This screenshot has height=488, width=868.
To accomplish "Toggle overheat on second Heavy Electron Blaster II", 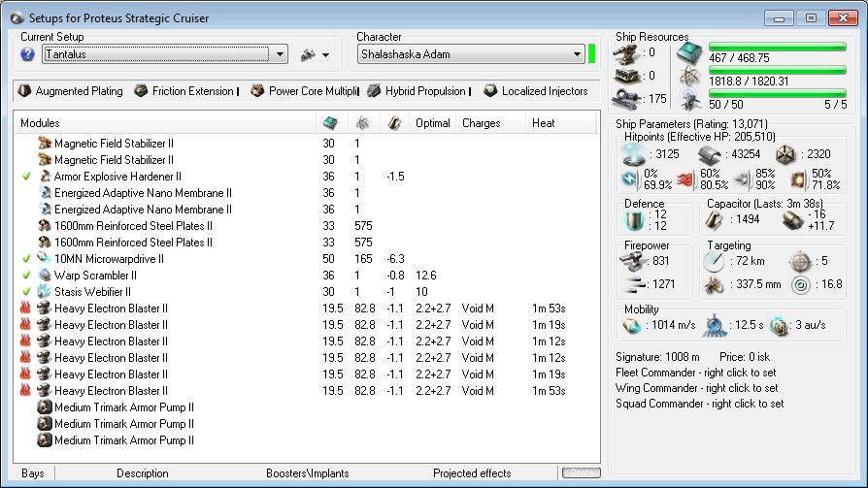I will 25,325.
